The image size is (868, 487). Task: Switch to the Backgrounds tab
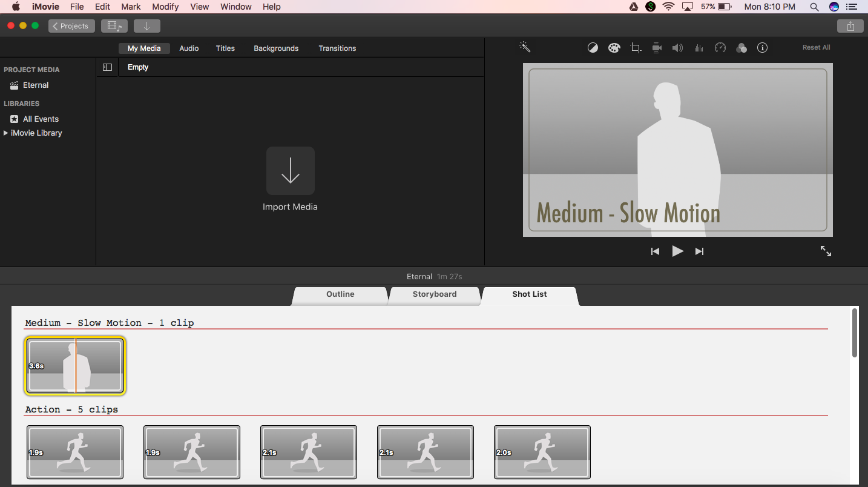(x=276, y=48)
